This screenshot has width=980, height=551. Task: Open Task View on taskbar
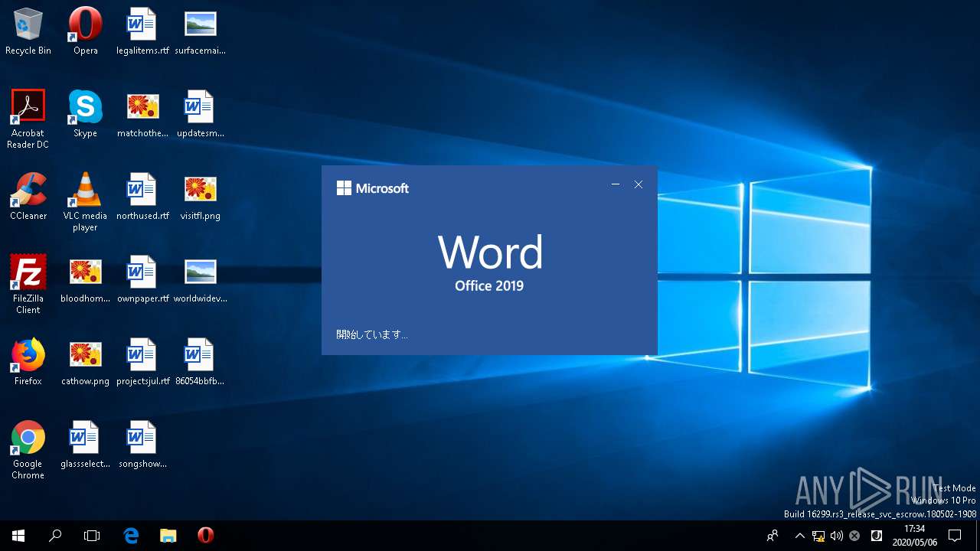click(92, 536)
